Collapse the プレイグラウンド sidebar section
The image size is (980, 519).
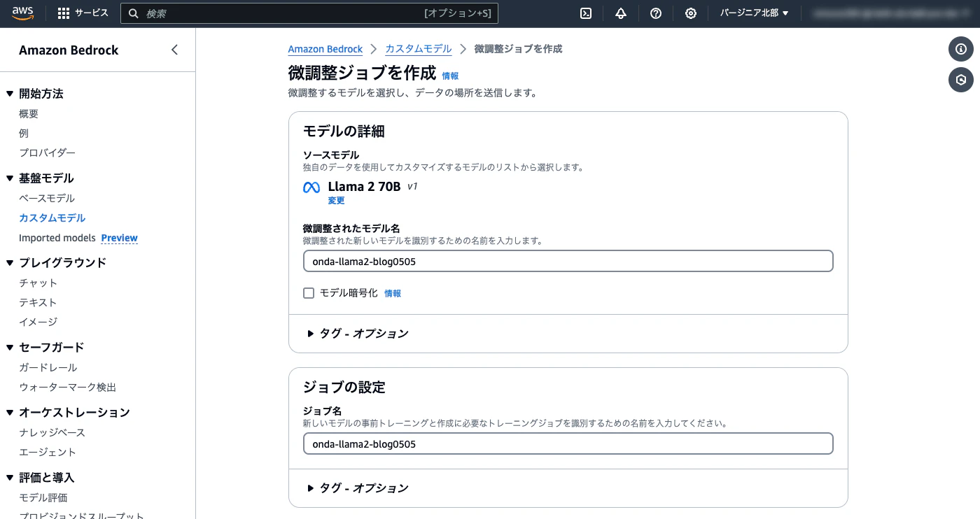point(10,263)
